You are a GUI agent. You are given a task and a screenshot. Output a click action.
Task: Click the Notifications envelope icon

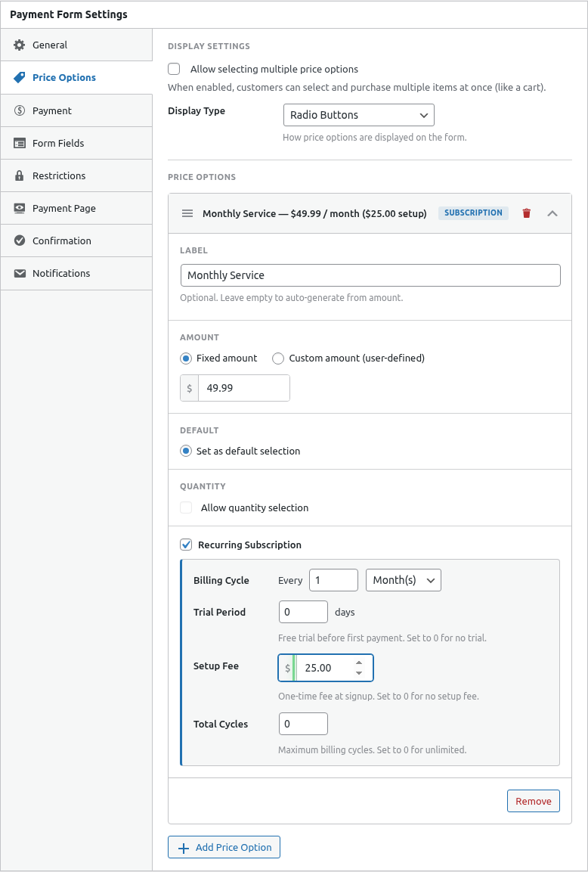20,273
